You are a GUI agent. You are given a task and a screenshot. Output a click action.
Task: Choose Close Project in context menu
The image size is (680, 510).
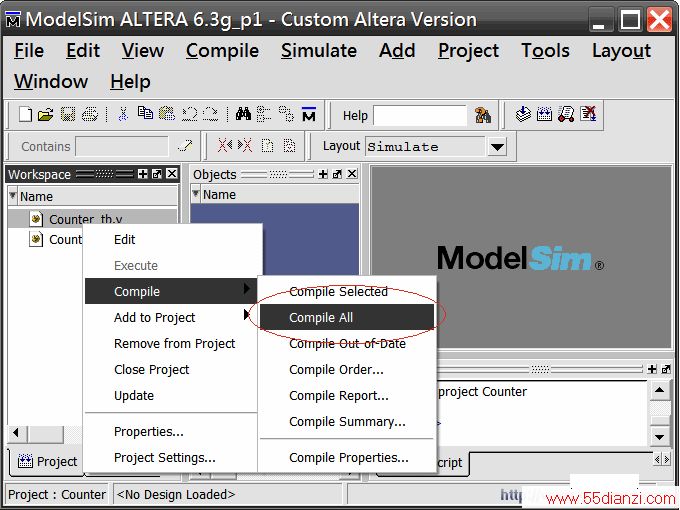pyautogui.click(x=171, y=369)
